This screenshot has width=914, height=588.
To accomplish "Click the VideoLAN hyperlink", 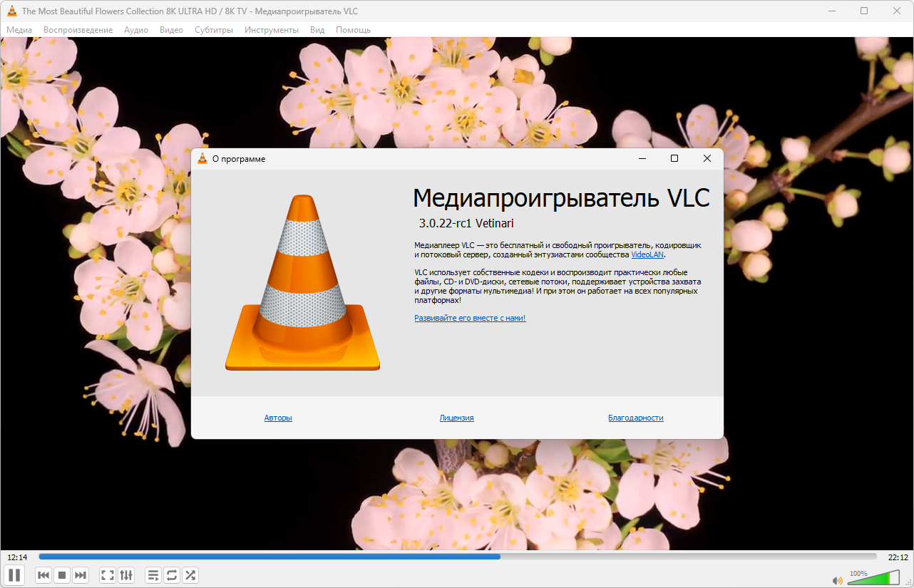I will coord(647,254).
